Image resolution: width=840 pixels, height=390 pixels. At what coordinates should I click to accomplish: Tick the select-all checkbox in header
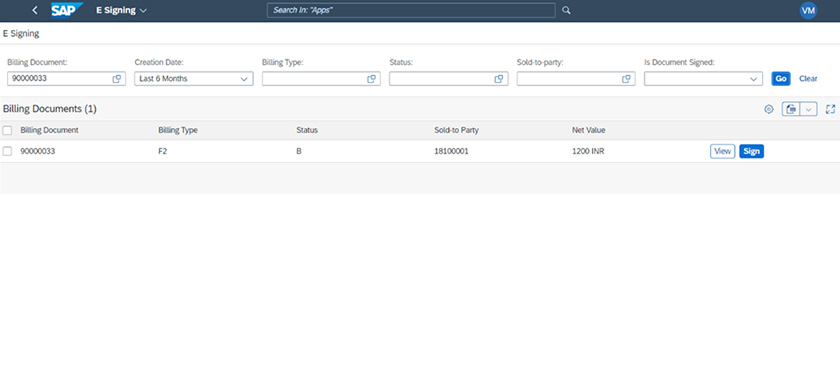click(x=8, y=130)
